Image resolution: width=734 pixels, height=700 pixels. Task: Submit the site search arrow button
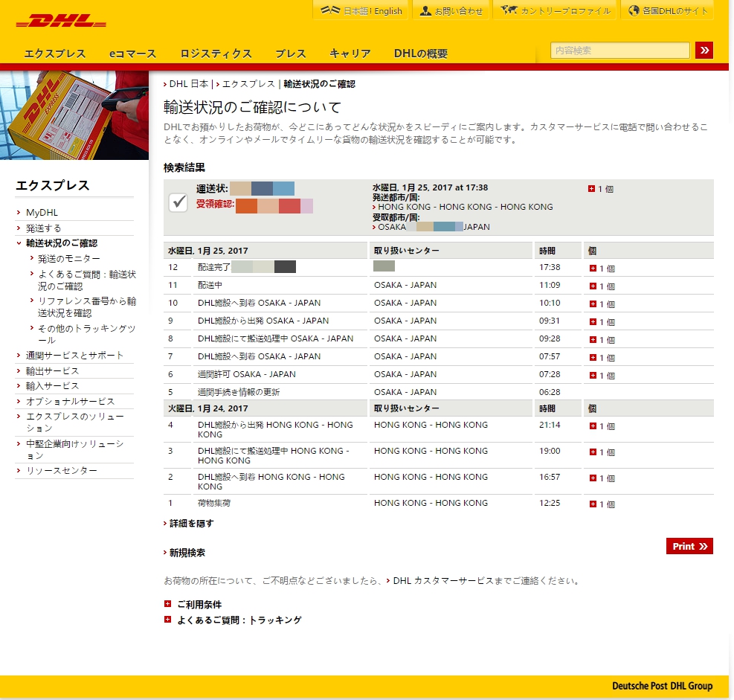[x=704, y=50]
